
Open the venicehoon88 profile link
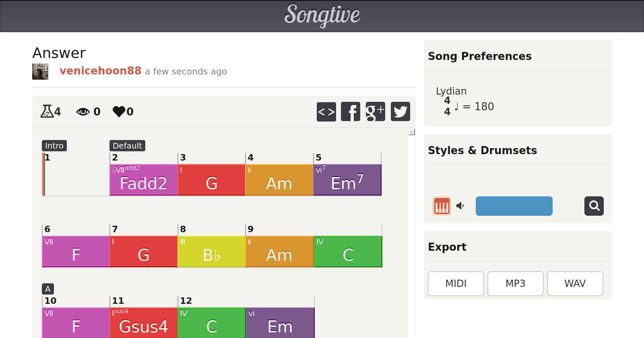coord(100,71)
